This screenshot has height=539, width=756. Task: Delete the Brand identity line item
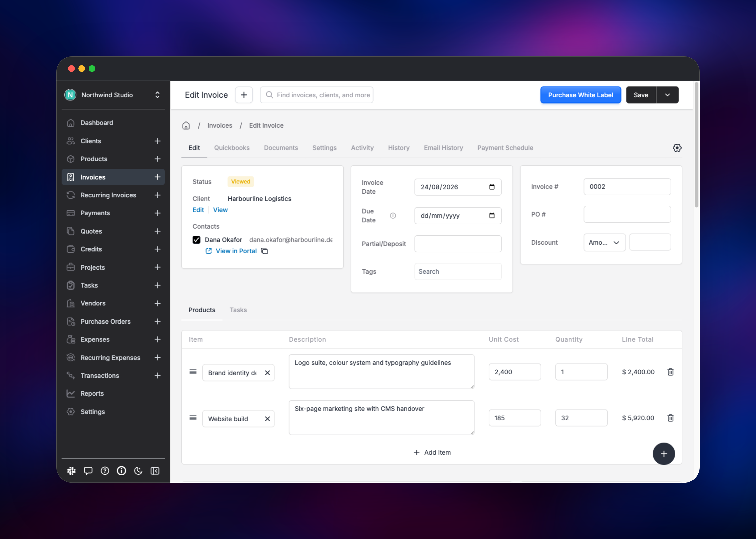(x=670, y=372)
